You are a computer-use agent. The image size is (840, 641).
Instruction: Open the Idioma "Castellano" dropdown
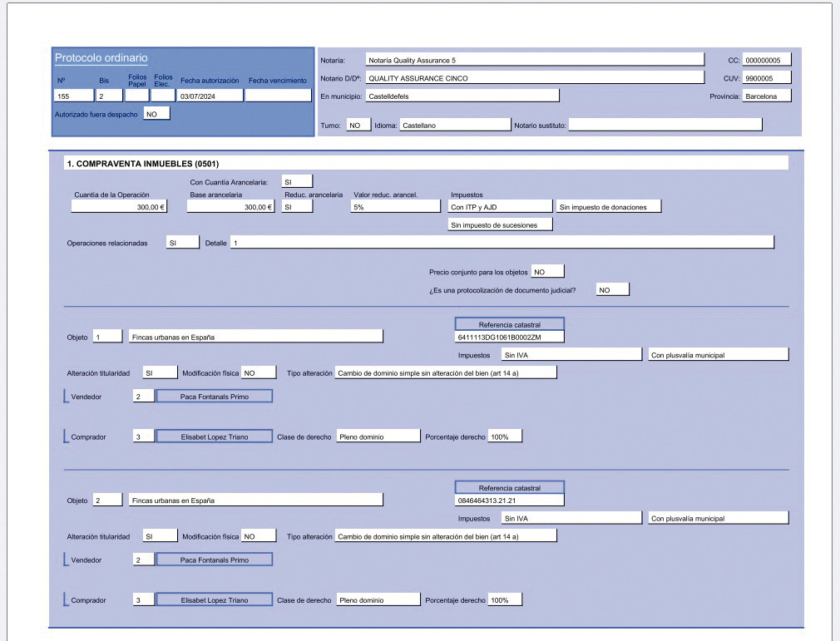point(454,125)
